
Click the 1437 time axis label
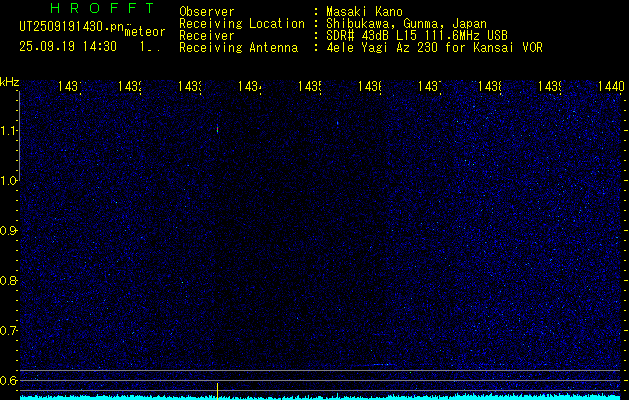430,86
